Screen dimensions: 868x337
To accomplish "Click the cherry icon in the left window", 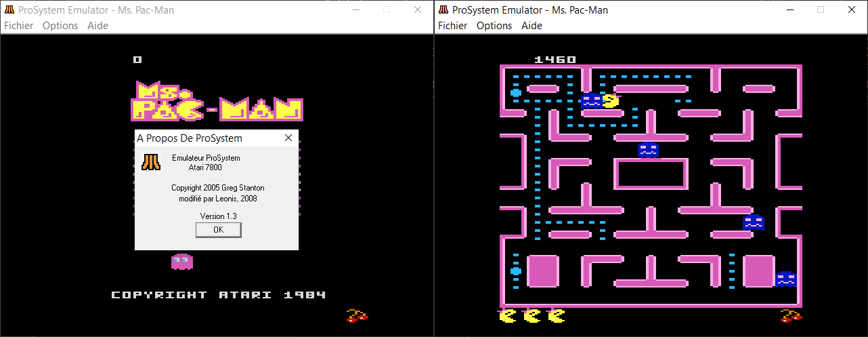I will coord(357,315).
